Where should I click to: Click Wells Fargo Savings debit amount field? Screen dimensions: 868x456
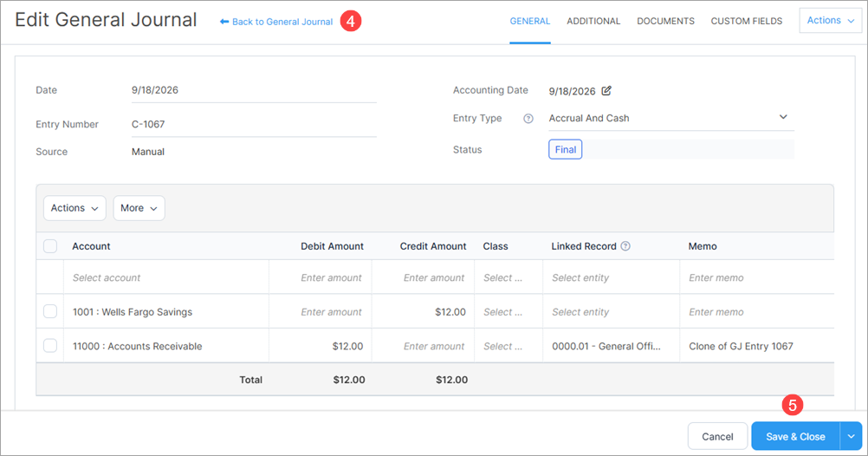pos(321,312)
